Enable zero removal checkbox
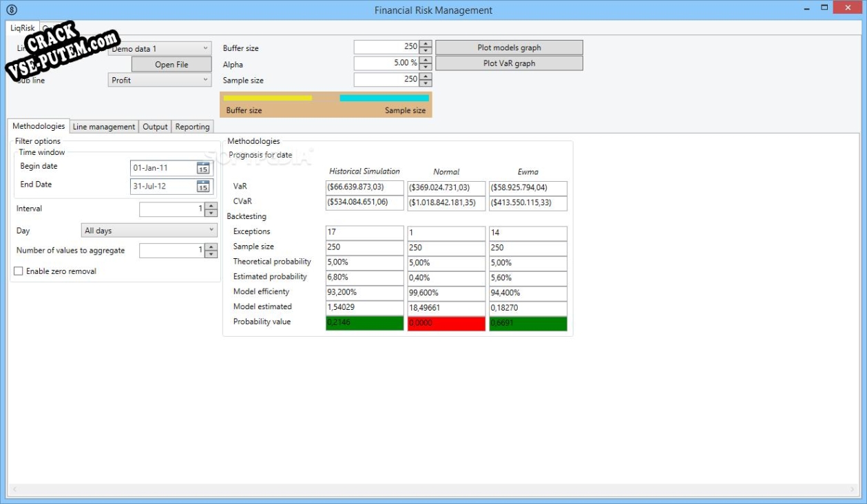 (x=19, y=271)
